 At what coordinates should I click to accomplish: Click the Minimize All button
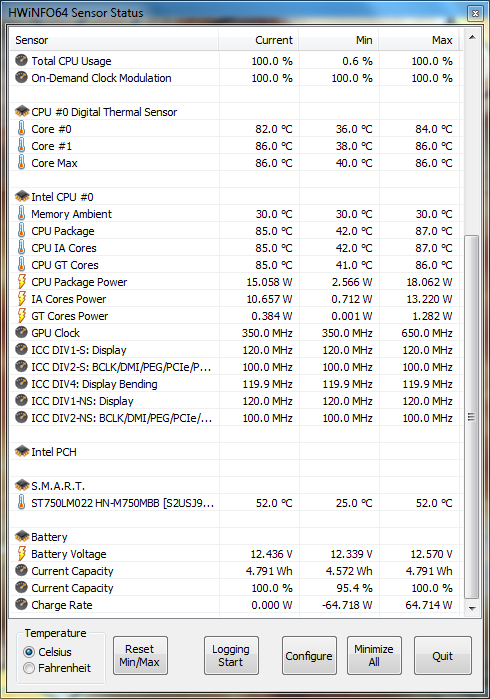click(x=374, y=655)
